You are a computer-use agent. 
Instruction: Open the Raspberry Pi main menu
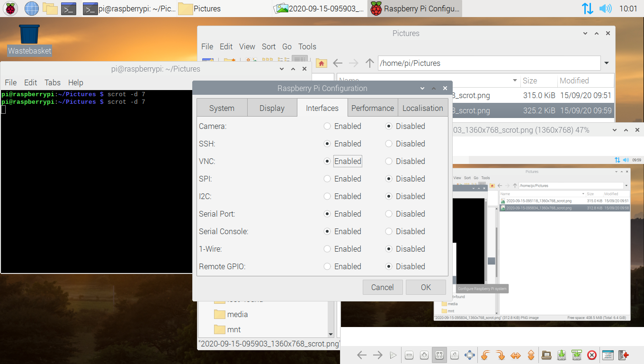pos(10,9)
